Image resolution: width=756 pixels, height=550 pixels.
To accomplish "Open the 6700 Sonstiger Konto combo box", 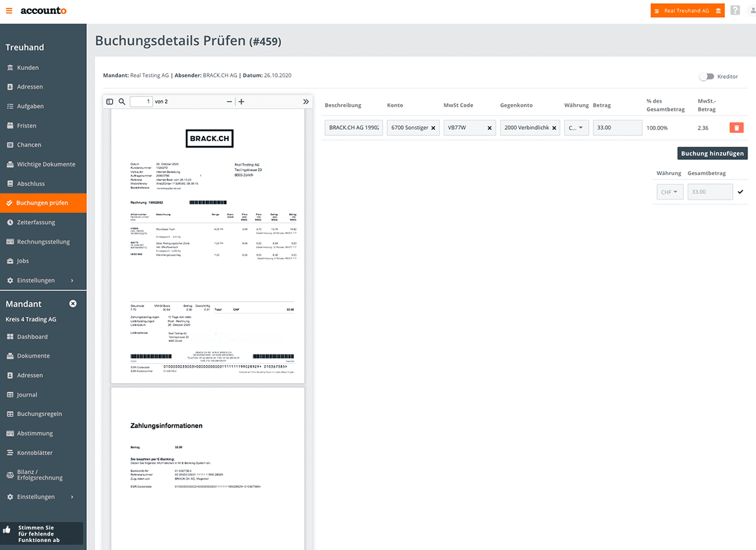I will (x=412, y=128).
